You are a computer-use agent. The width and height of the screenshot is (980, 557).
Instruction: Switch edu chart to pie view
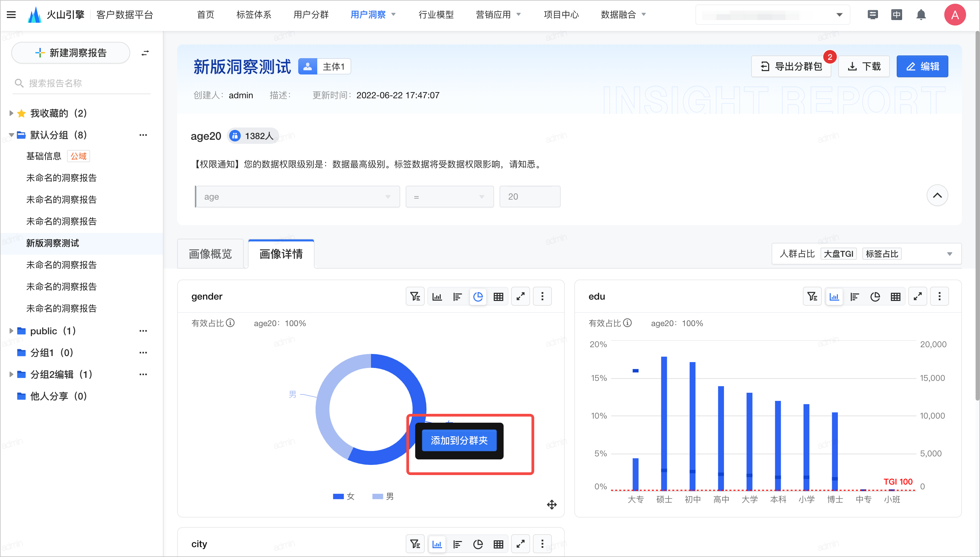tap(875, 296)
